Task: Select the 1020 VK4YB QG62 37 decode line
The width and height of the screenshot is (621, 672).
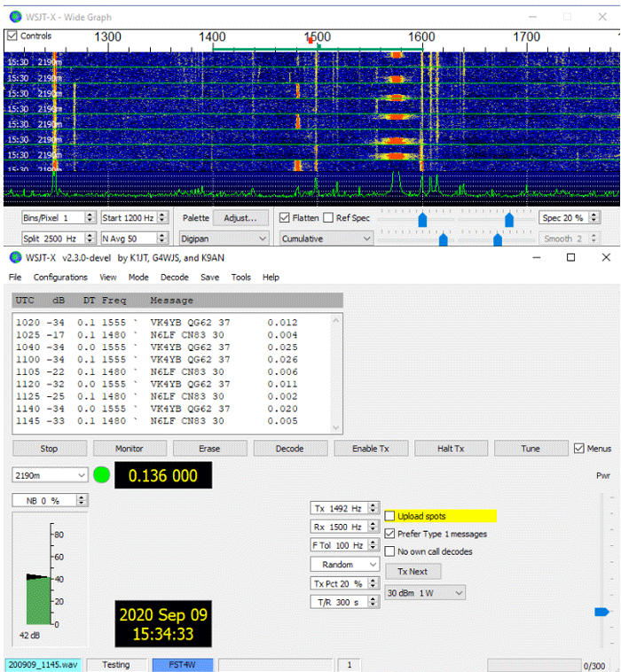Action: [x=157, y=323]
